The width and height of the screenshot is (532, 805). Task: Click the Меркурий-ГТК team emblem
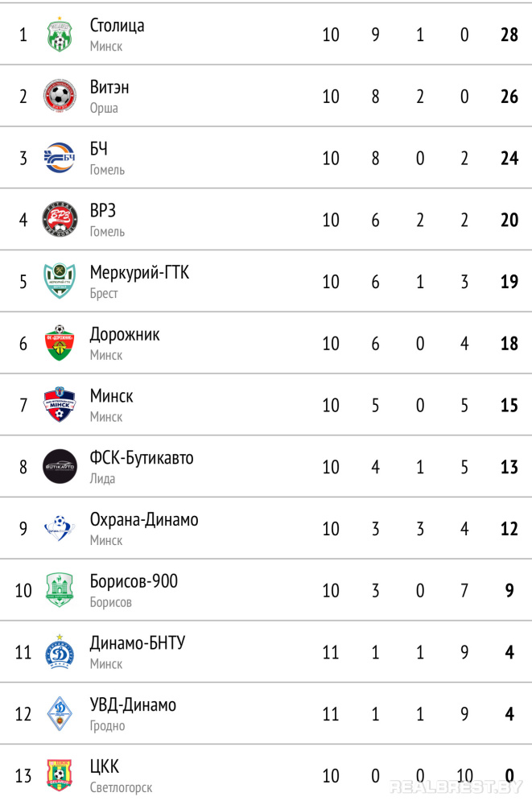point(60,282)
